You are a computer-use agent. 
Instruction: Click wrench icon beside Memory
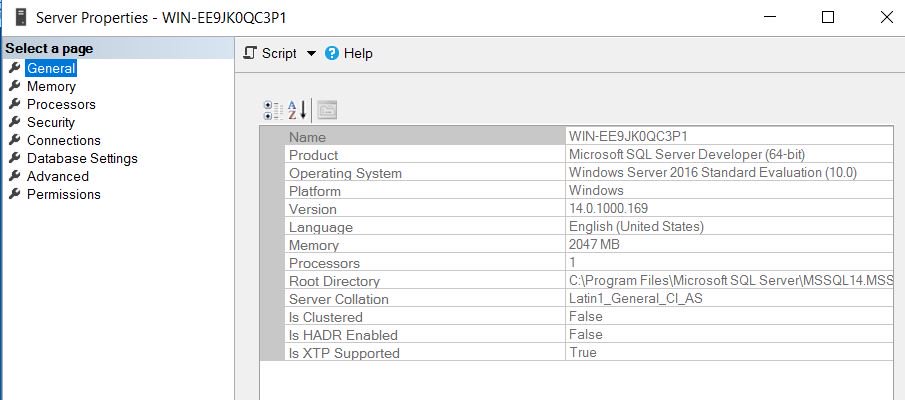point(15,85)
